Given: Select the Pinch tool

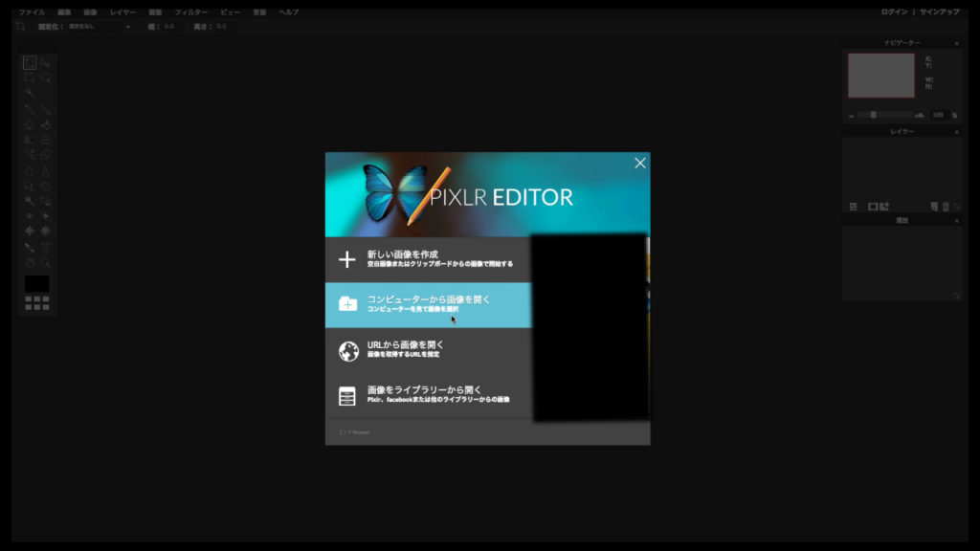Looking at the screenshot, I should [46, 231].
